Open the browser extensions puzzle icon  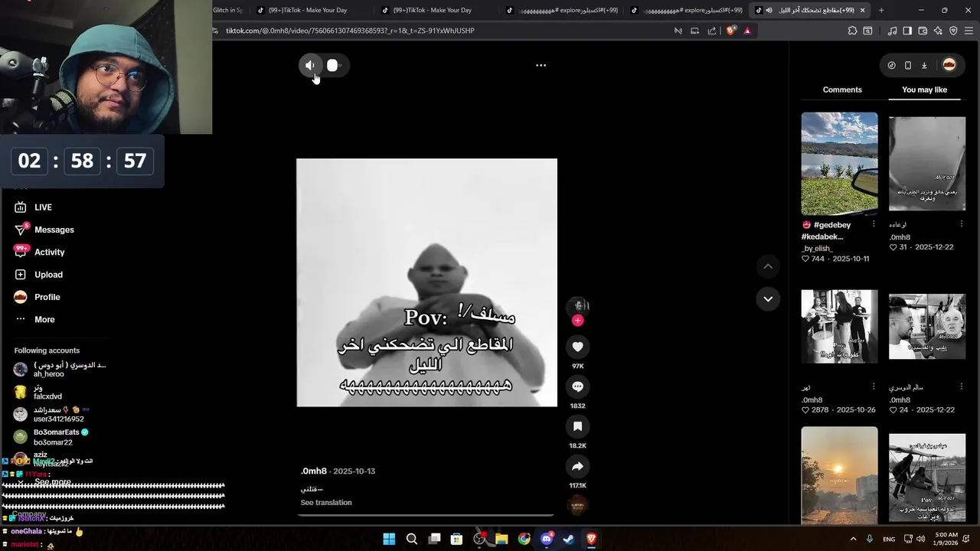852,31
